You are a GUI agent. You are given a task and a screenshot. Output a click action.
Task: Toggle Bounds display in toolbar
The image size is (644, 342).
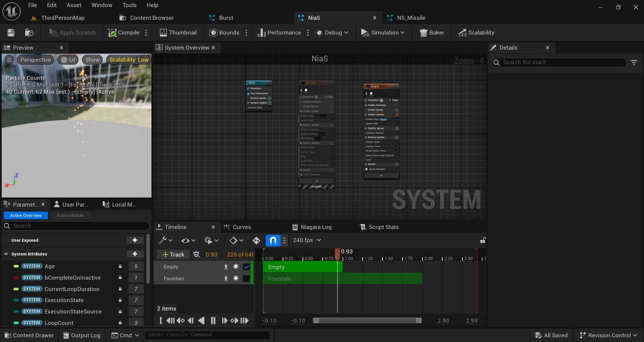point(224,33)
